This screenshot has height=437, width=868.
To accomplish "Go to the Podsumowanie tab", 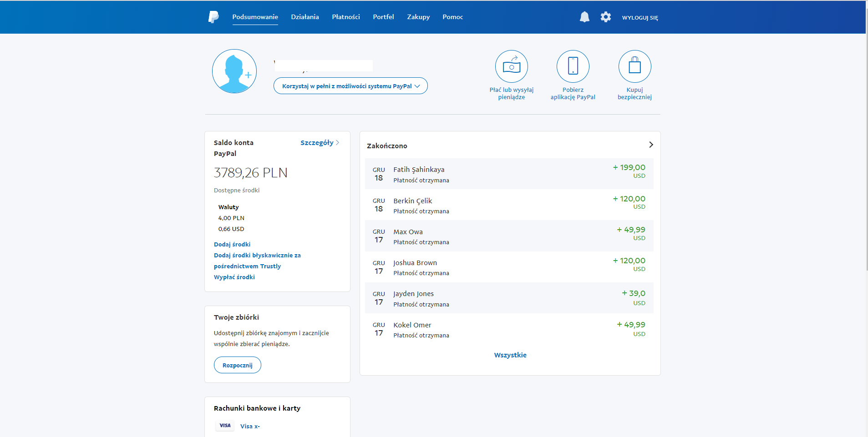I will pos(255,17).
